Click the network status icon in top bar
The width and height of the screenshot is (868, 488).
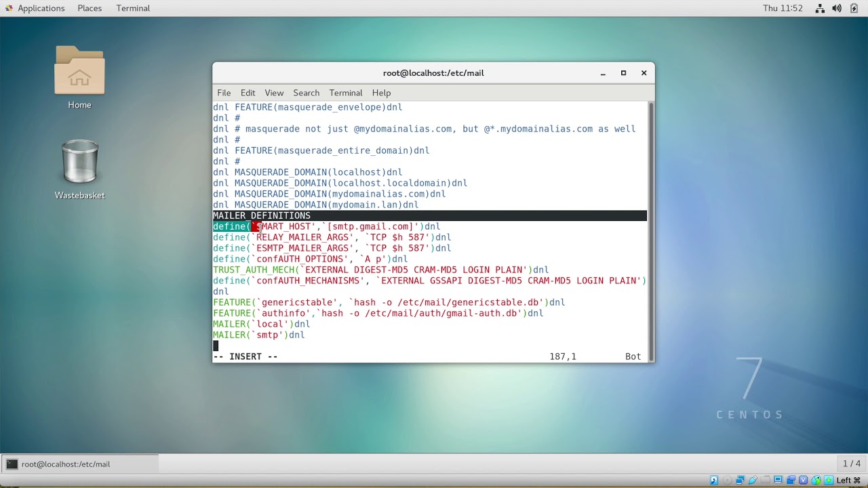tap(820, 8)
